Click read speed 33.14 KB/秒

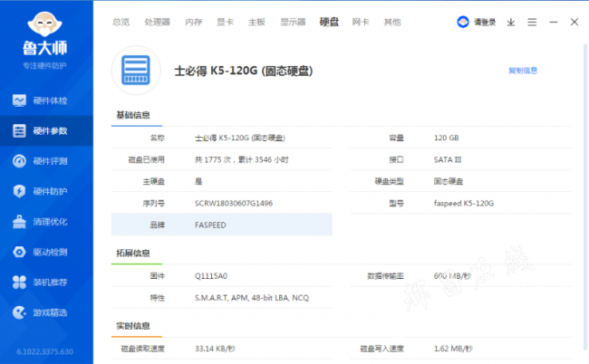(215, 349)
